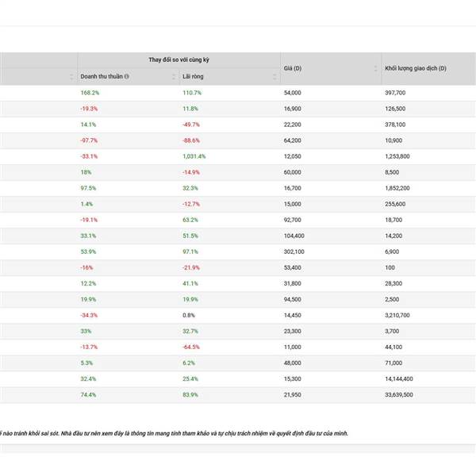Click the sort arrows beside Doanh thu thuần
The width and height of the screenshot is (476, 476).
pos(174,77)
